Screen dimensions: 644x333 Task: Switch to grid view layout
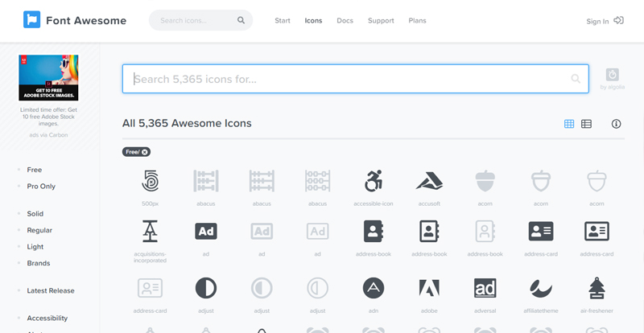[x=569, y=124]
